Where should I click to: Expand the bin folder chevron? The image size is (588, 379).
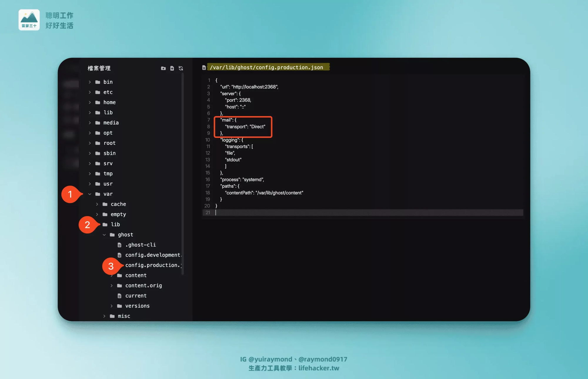90,82
